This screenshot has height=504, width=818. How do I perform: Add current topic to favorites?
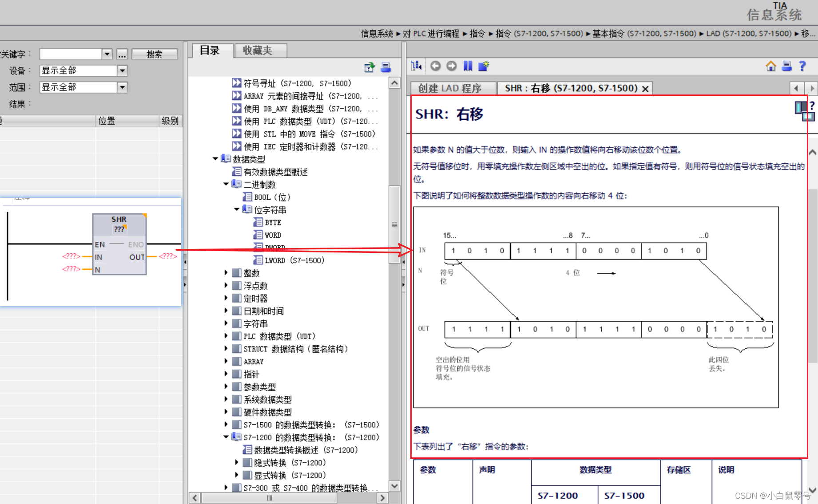(x=484, y=66)
